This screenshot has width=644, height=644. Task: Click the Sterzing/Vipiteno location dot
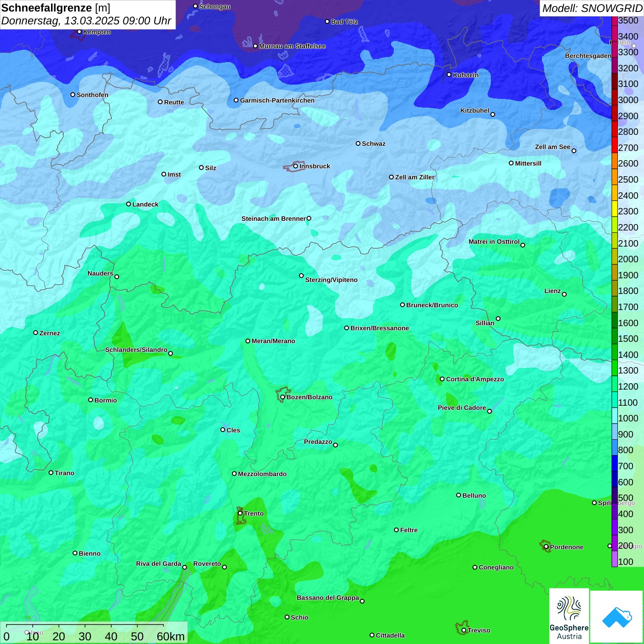301,276
